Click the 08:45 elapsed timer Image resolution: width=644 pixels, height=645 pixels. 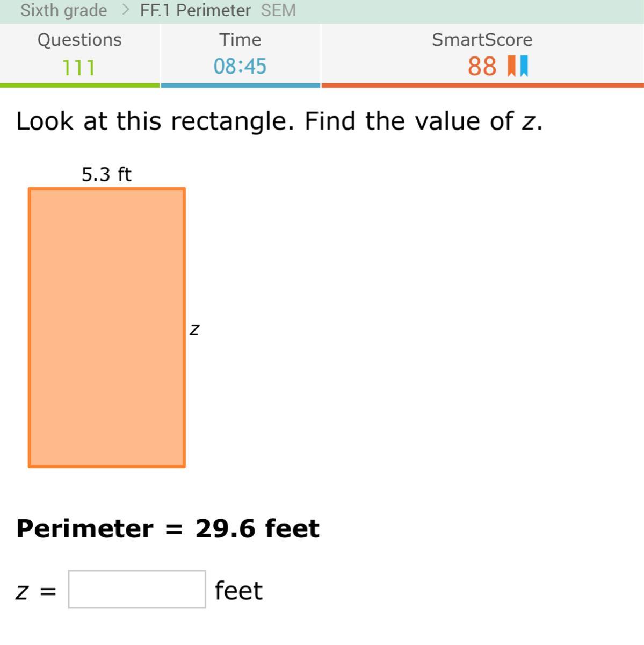tap(240, 67)
